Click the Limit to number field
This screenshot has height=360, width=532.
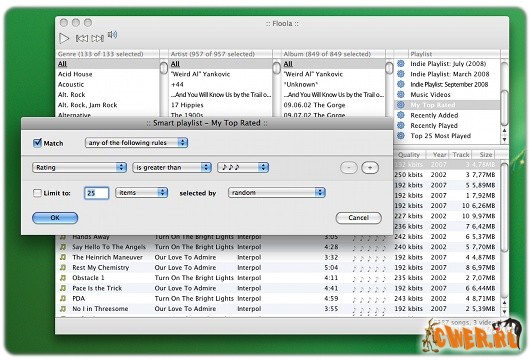point(96,193)
